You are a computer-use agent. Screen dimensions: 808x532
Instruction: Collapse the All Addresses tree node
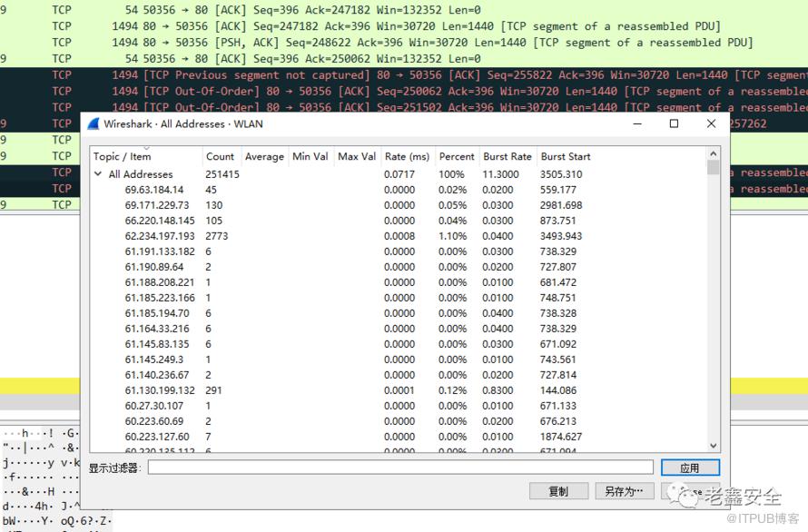[x=98, y=174]
